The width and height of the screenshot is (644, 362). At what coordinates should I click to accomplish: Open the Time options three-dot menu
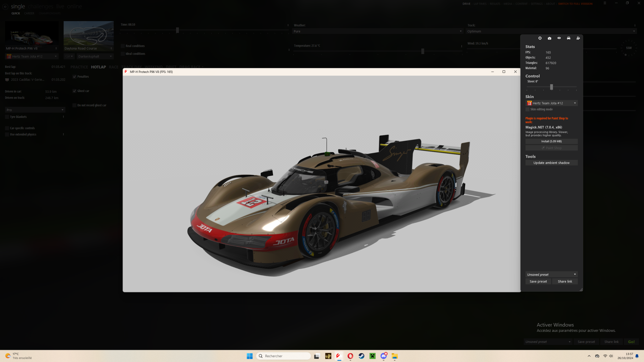(288, 25)
